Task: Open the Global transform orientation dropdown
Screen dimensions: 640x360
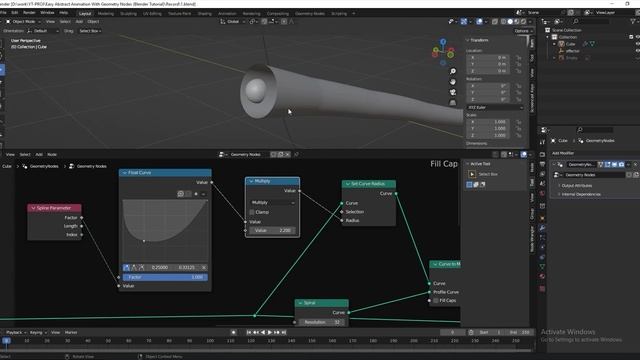Action: [x=233, y=21]
